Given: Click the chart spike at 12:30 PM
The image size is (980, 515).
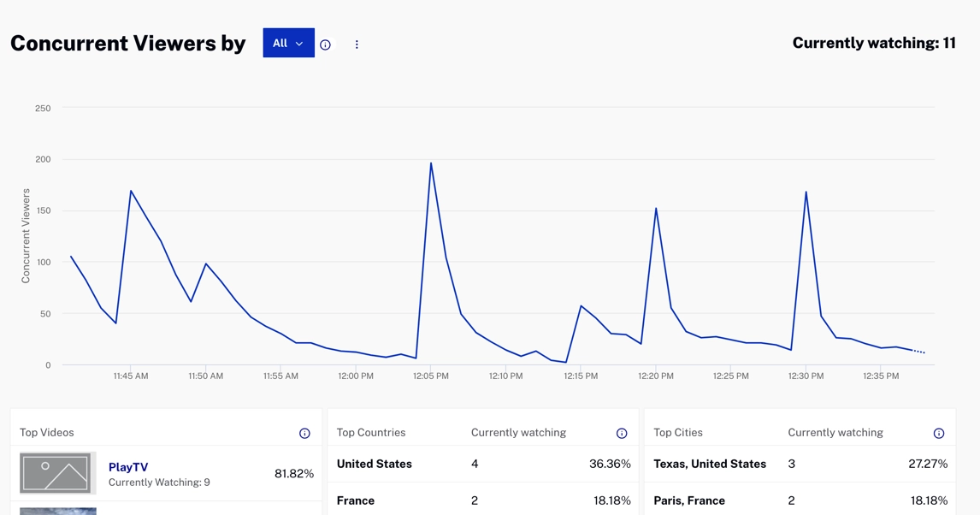Looking at the screenshot, I should [806, 192].
